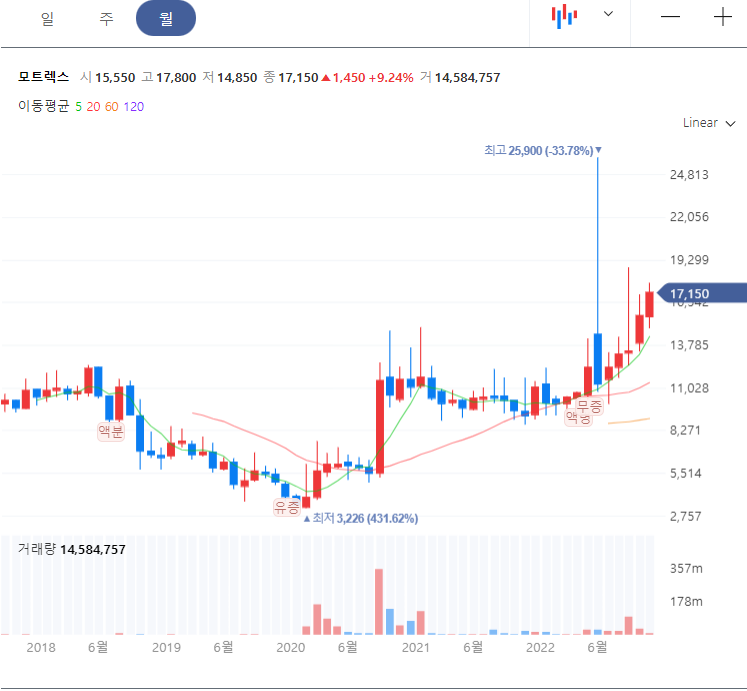Click the 178m volume axis label

tap(686, 602)
